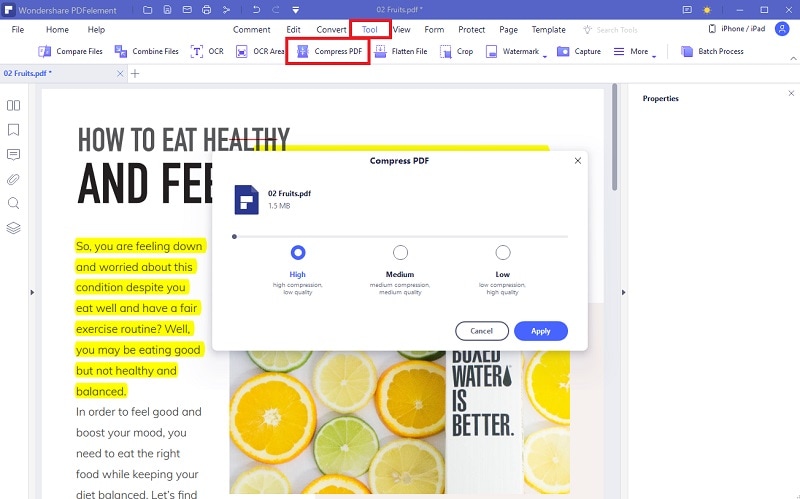The width and height of the screenshot is (800, 499).
Task: Click the Open folder icon in title bar
Action: click(x=147, y=10)
